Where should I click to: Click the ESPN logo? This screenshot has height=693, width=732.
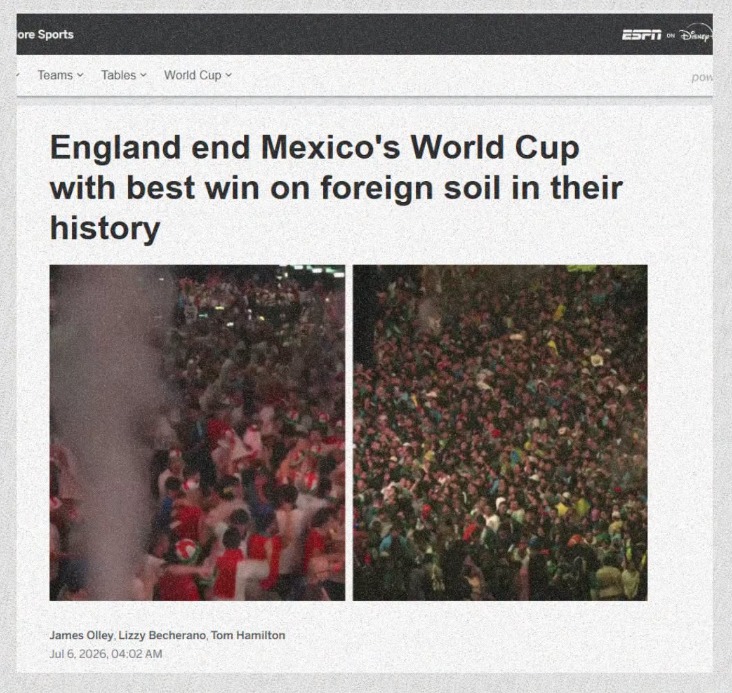click(642, 35)
